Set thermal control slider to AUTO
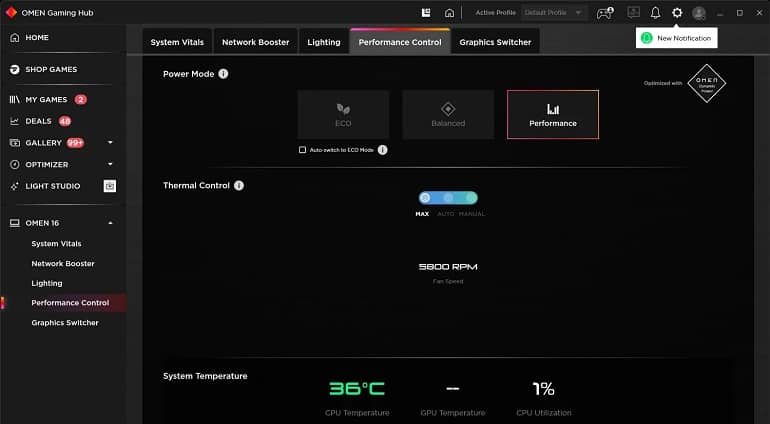This screenshot has width=770, height=424. coord(448,198)
